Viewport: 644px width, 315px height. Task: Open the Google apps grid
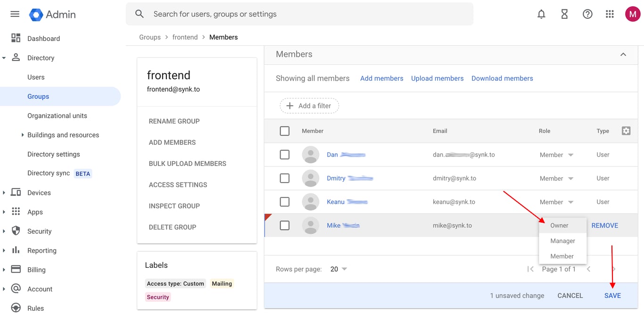coord(610,14)
